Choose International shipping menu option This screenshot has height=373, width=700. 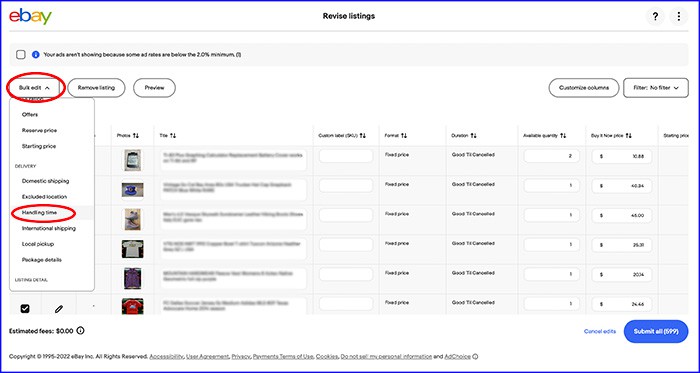click(49, 228)
